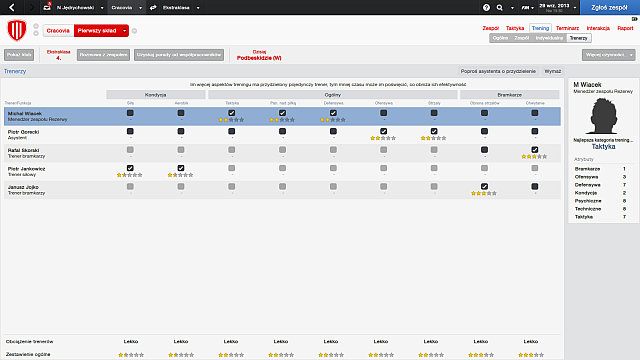The image size is (640, 360).
Task: Uncheck Strzały for Piotr Gorecki
Action: tap(434, 131)
